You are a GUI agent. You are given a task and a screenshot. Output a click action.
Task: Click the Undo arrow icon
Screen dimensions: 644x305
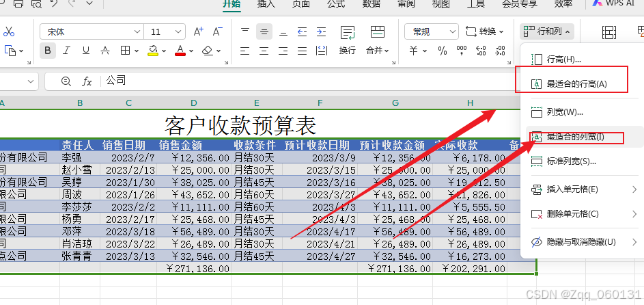pyautogui.click(x=54, y=3)
